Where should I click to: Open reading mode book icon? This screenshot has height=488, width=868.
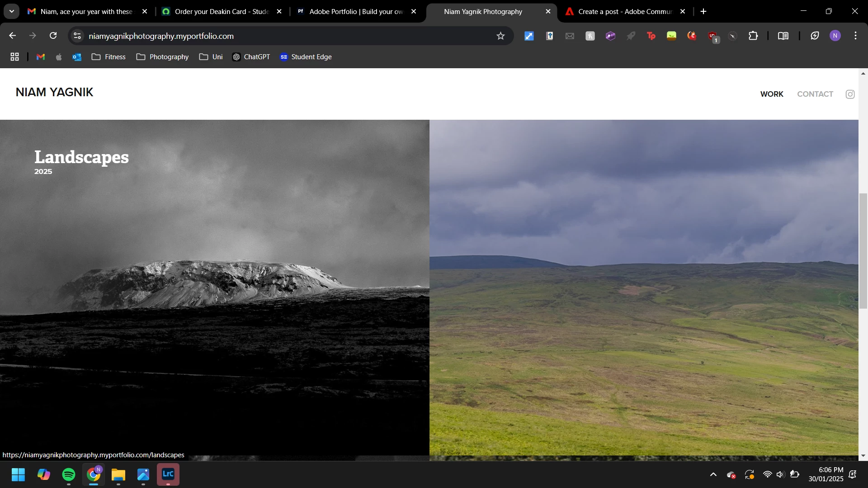(783, 36)
